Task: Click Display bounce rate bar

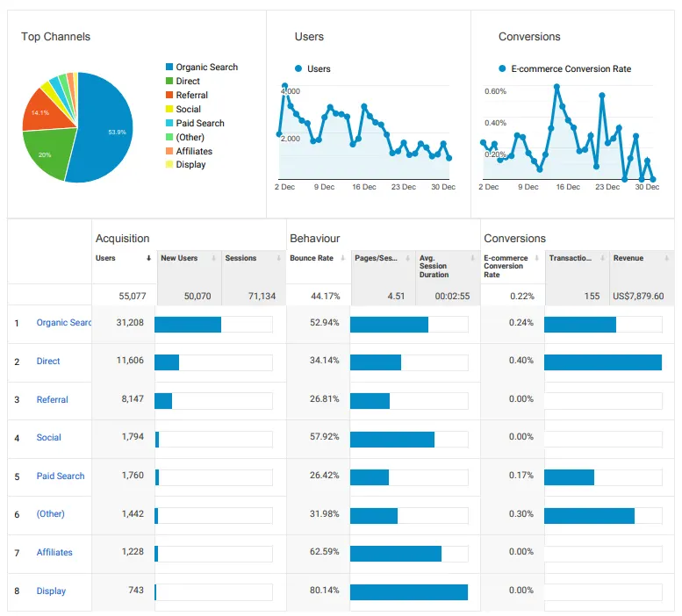Action: [409, 592]
